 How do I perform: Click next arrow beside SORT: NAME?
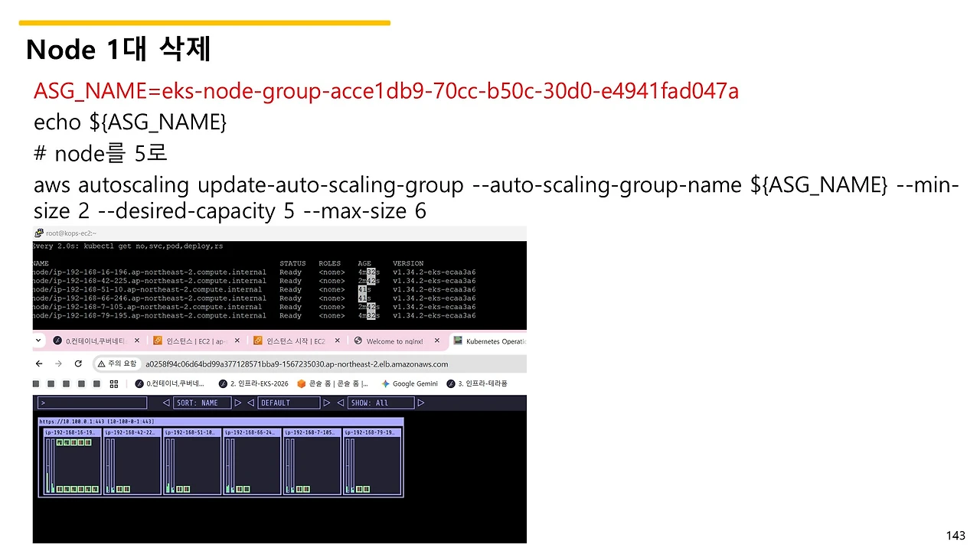click(x=240, y=403)
